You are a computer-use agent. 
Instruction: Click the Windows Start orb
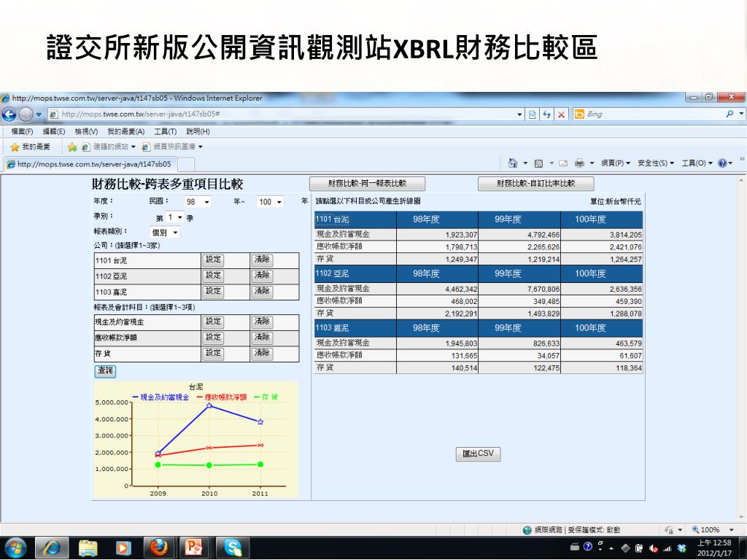pos(15,548)
